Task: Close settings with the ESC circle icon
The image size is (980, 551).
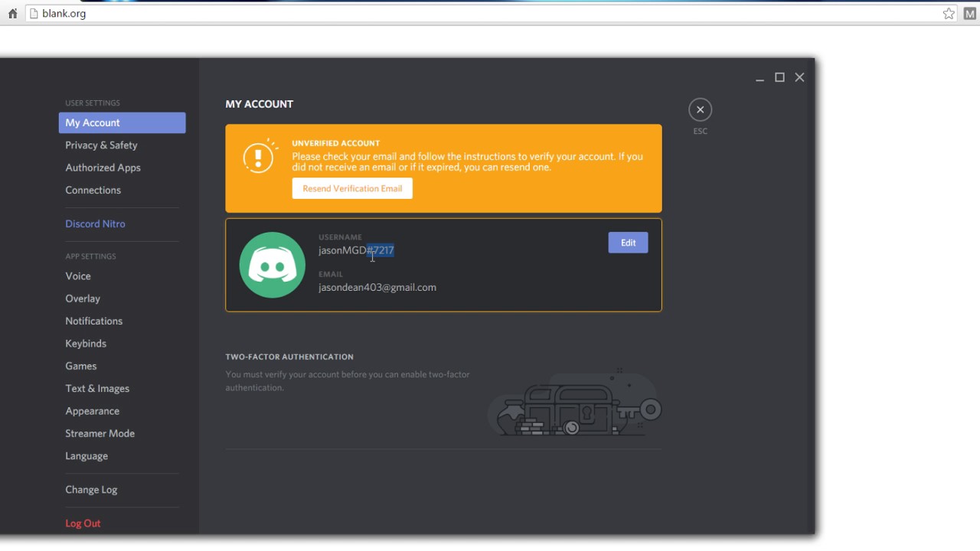Action: (x=700, y=109)
